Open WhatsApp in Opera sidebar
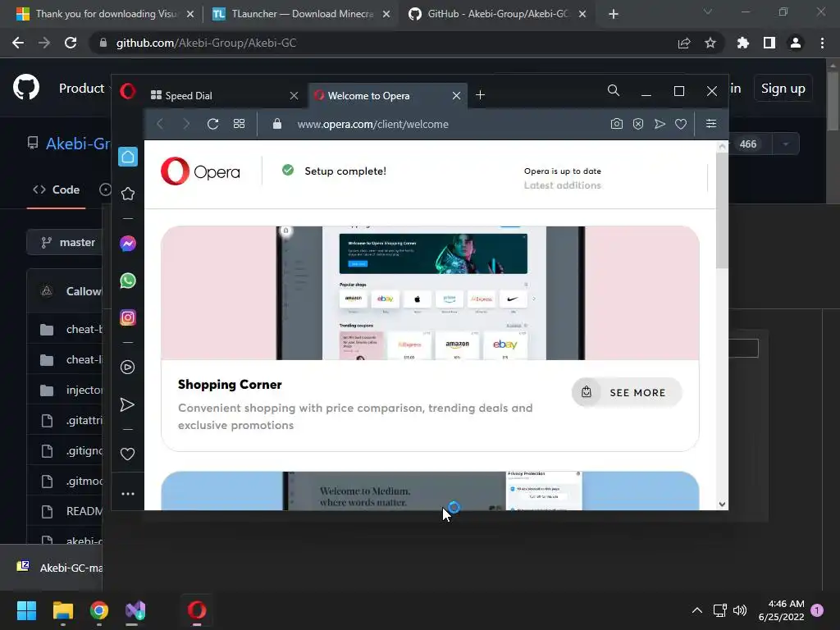840x630 pixels. tap(127, 281)
